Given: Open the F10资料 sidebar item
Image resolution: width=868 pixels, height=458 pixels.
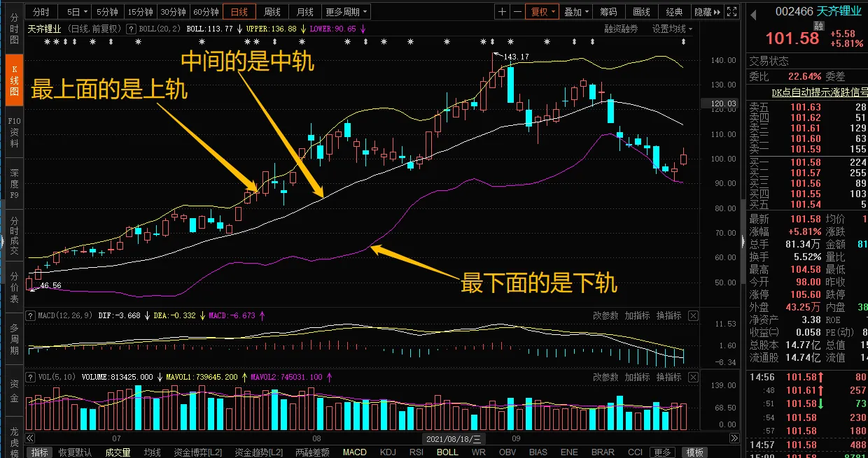Looking at the screenshot, I should tap(14, 132).
